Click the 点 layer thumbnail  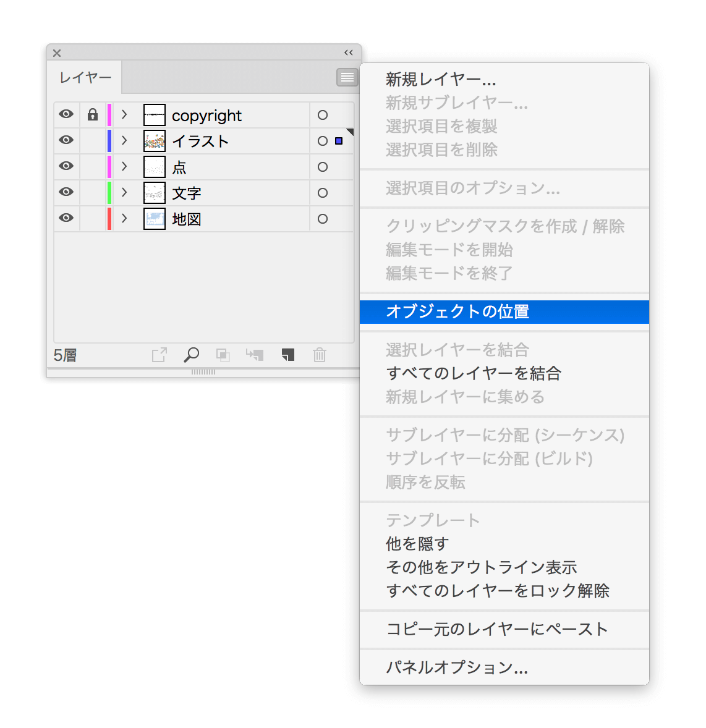(154, 167)
